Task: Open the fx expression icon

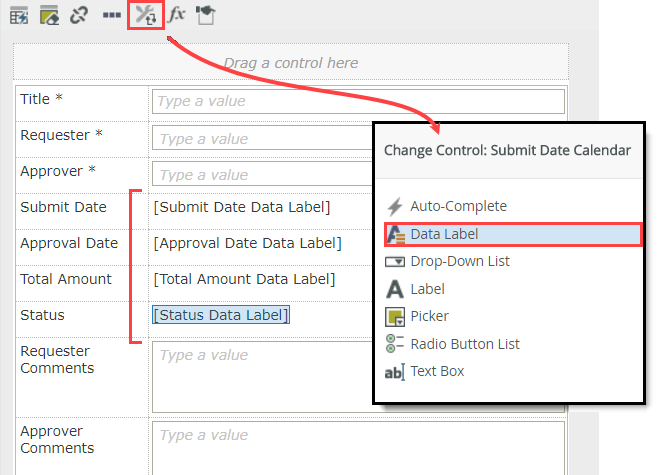Action: [176, 15]
